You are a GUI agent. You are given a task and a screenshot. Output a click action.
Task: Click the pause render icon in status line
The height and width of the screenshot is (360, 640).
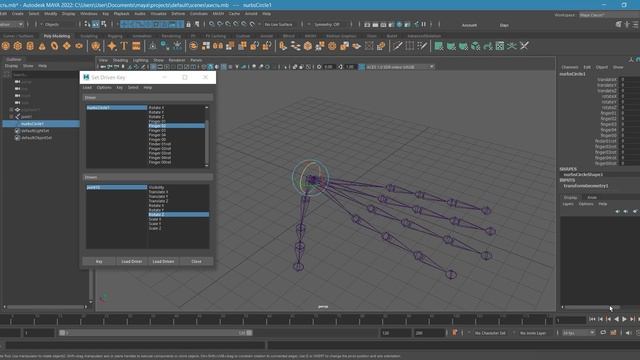tap(424, 24)
